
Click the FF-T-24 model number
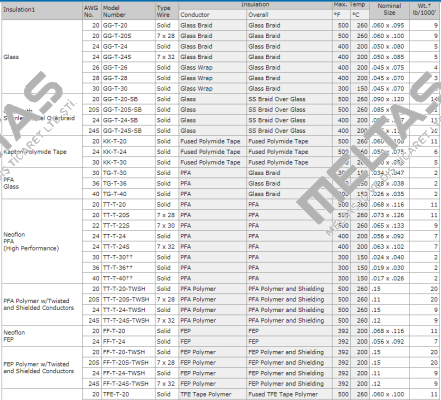114,341
